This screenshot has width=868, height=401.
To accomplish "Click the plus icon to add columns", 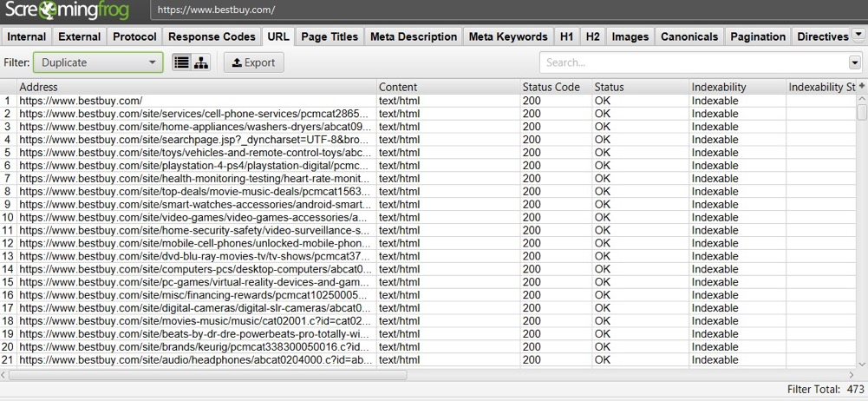I will (x=861, y=87).
